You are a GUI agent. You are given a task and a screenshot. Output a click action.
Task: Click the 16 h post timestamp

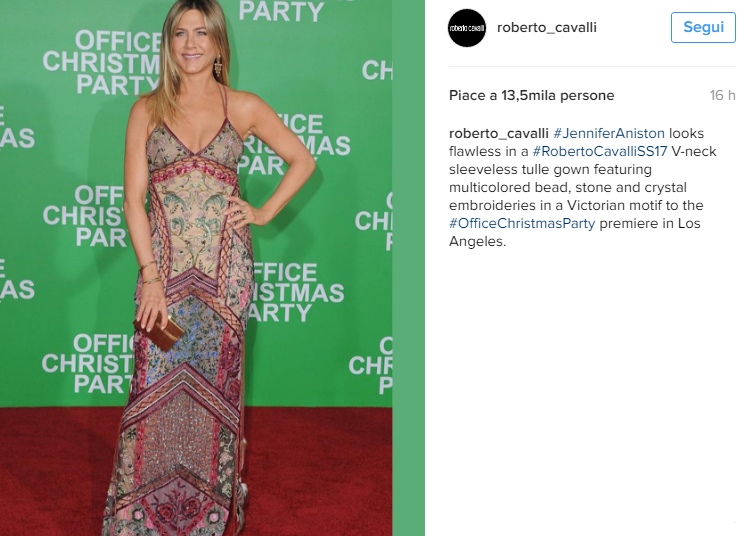tap(722, 95)
